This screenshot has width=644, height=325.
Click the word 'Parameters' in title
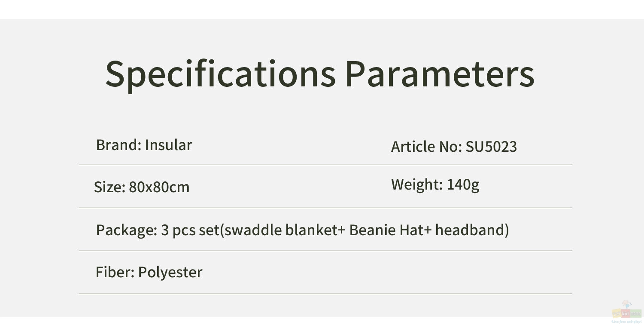(x=440, y=74)
